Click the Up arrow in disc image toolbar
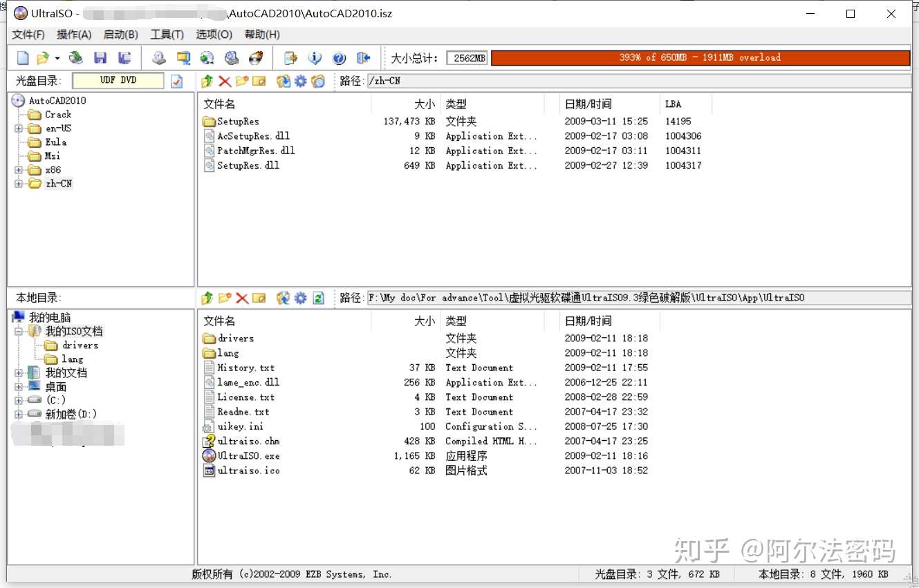This screenshot has height=588, width=919. pyautogui.click(x=207, y=82)
